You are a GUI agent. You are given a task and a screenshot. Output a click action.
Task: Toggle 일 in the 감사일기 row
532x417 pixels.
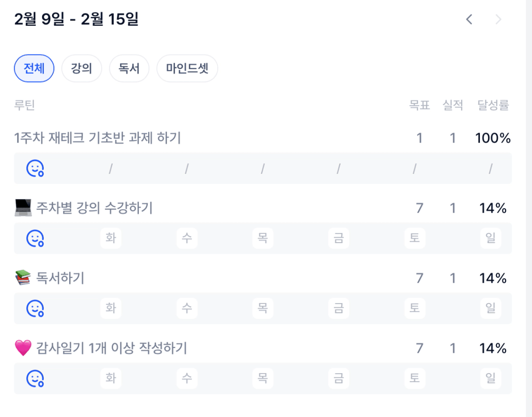click(x=490, y=378)
